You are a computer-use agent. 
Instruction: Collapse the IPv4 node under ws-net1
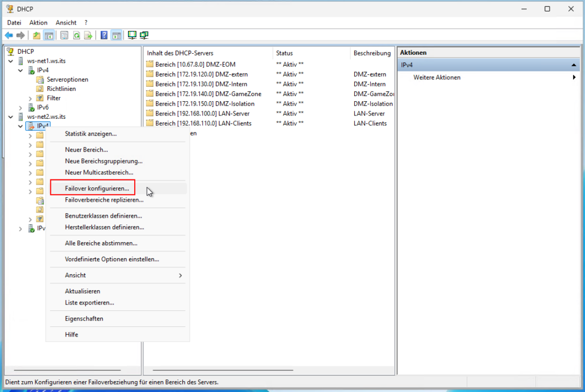point(21,70)
